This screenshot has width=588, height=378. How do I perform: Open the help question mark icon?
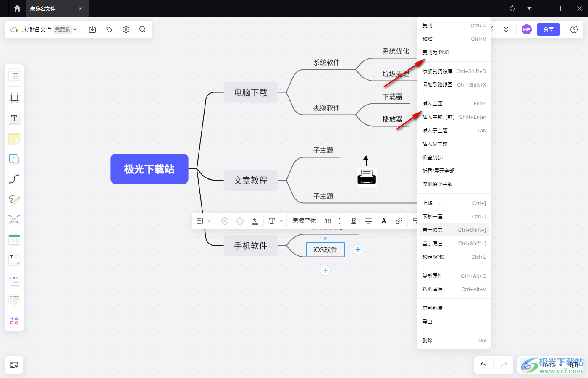(574, 29)
